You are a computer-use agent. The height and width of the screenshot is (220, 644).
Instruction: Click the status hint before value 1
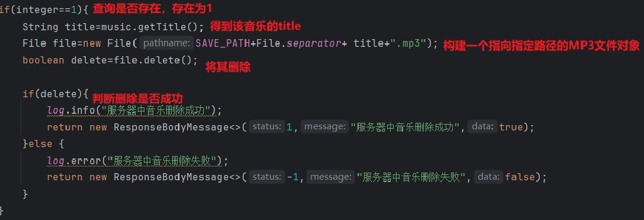pyautogui.click(x=266, y=127)
